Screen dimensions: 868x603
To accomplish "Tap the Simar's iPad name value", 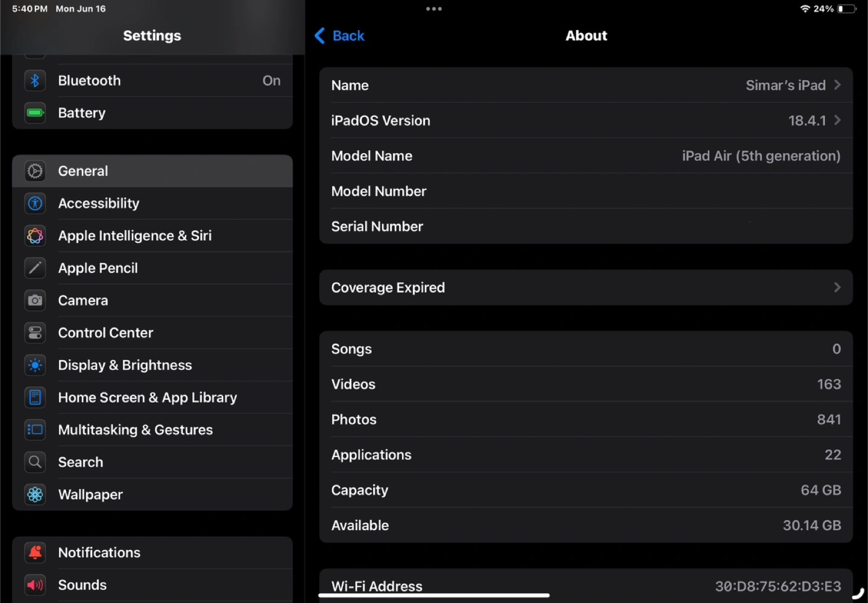I will click(785, 85).
